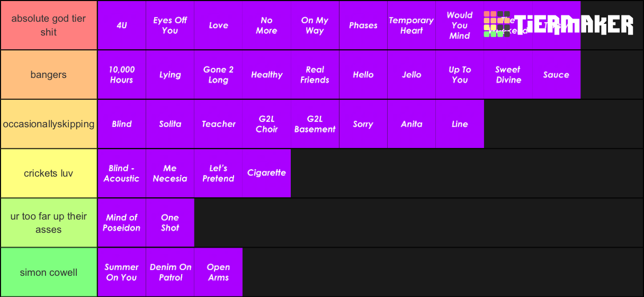Click the 'ur too far up their asses' label

49,223
